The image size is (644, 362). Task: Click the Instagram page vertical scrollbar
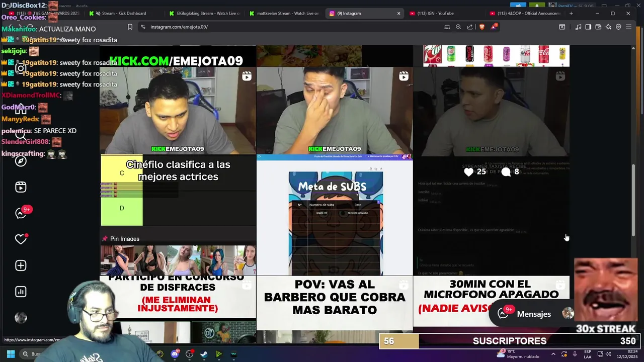633,201
